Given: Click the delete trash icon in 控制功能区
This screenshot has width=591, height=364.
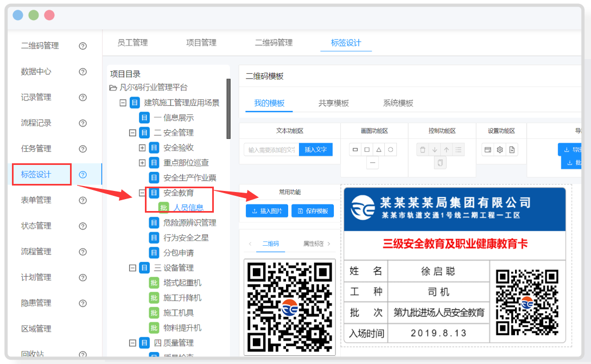Looking at the screenshot, I should [x=423, y=149].
